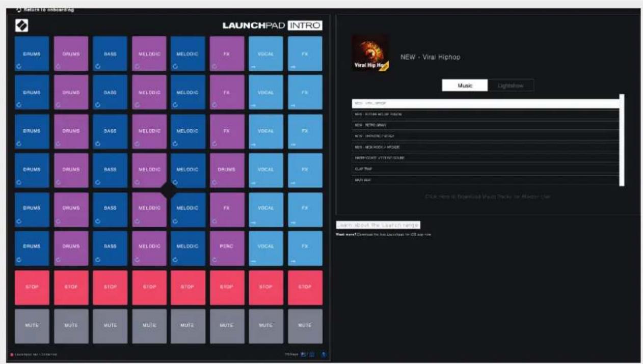Viewport: 643px width, 364px height.
Task: Open the blue help icon in the status bar
Action: tap(325, 355)
